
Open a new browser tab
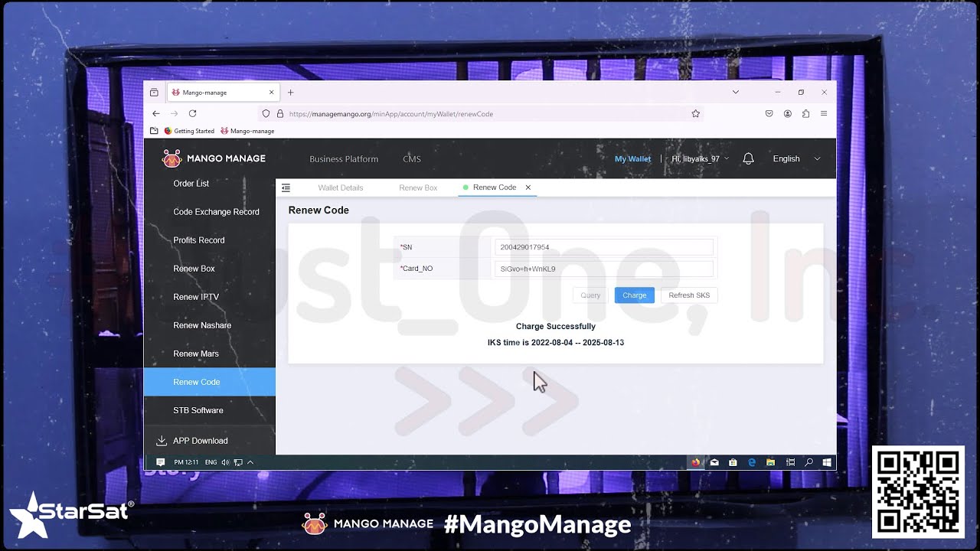[x=290, y=93]
